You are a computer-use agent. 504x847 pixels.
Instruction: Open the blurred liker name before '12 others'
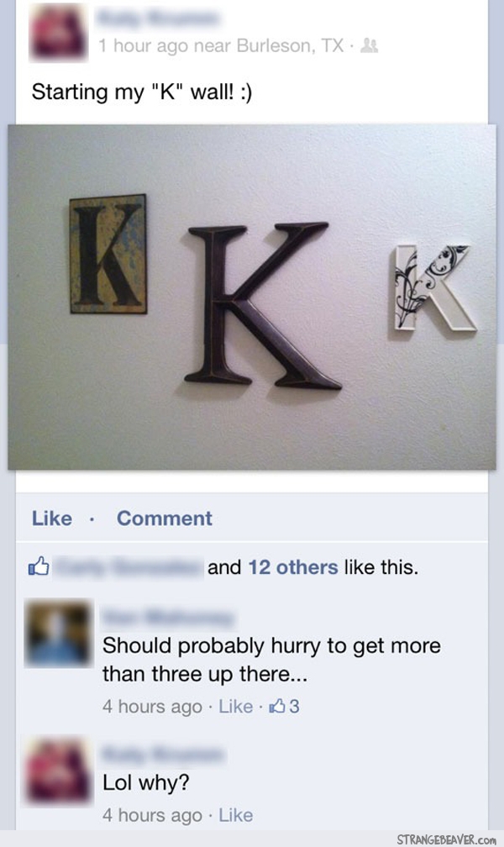pos(129,567)
